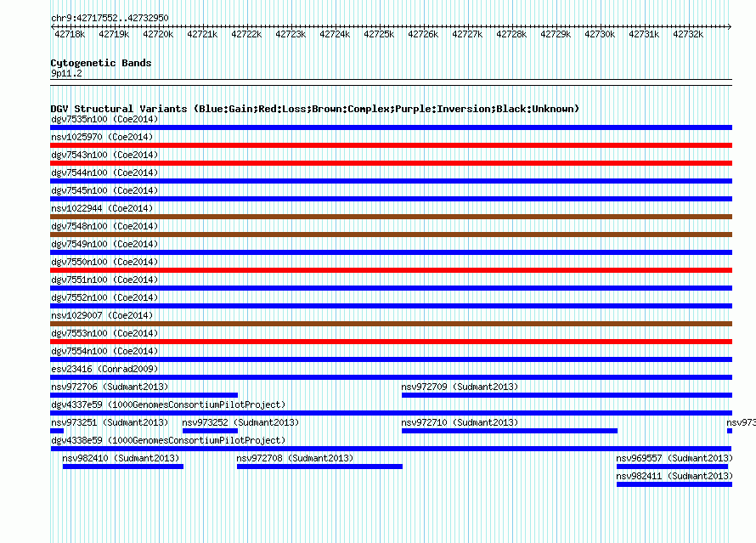Select dgv4338e59 (1000GenomesConsortiumPilotProject) label
The height and width of the screenshot is (543, 756).
(168, 440)
